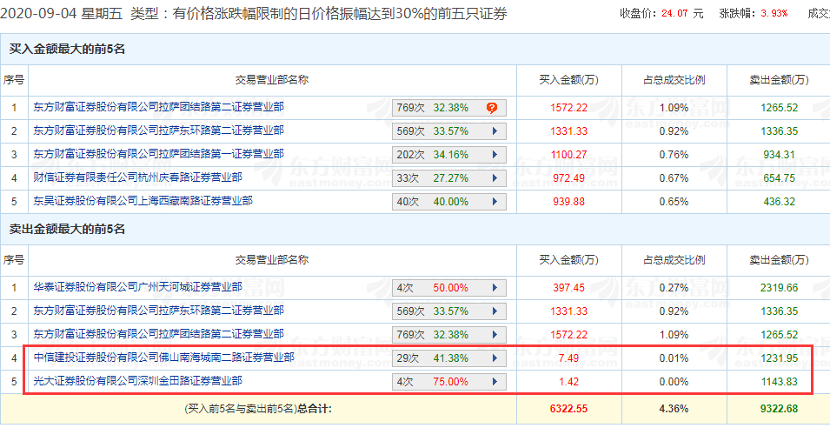Click the total buy amount 6322.55
The width and height of the screenshot is (830, 428).
click(x=569, y=409)
